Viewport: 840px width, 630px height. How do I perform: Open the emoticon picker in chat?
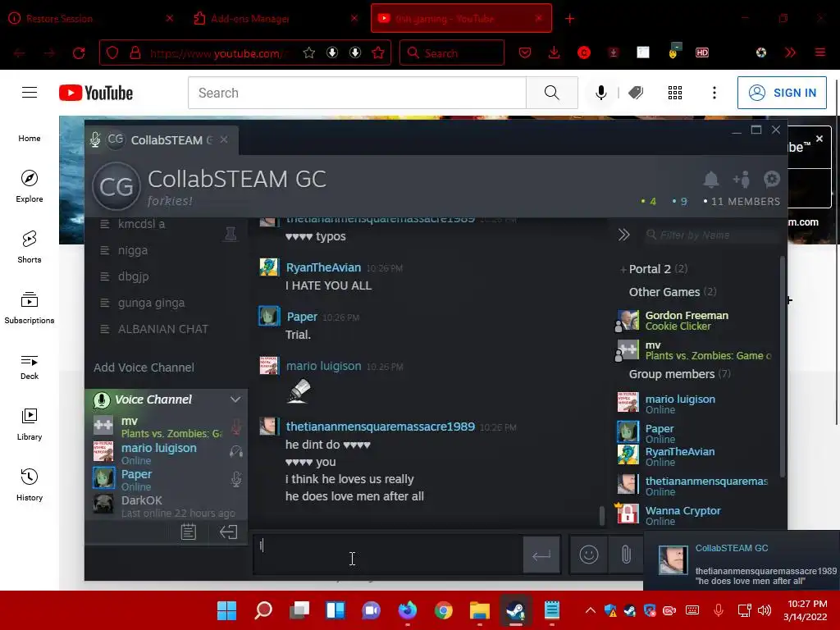pyautogui.click(x=589, y=555)
